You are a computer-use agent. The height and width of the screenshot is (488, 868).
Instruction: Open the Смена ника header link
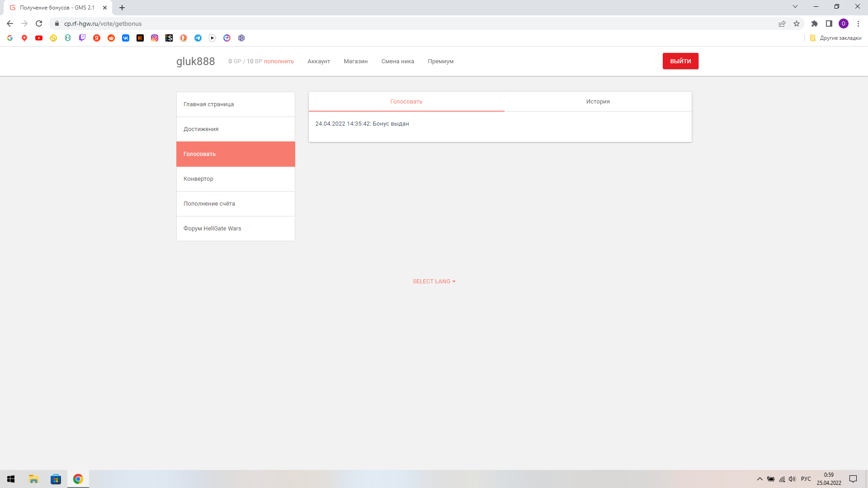tap(397, 61)
